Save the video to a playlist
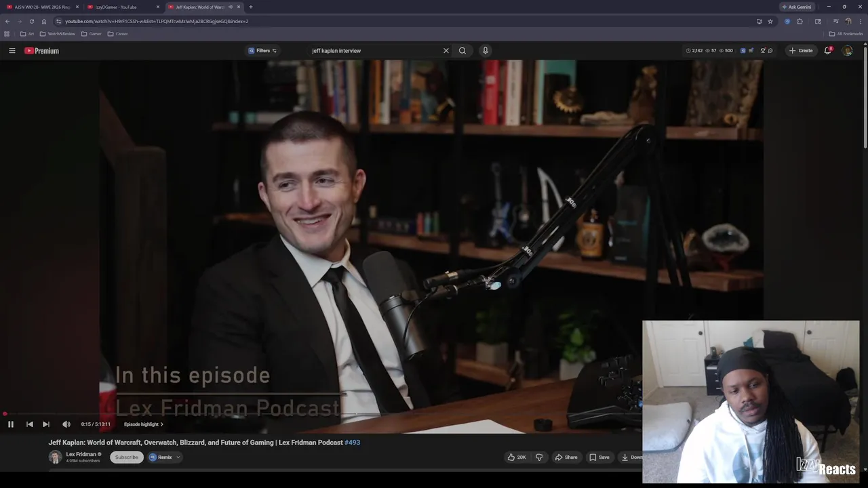This screenshot has height=488, width=868. point(599,457)
